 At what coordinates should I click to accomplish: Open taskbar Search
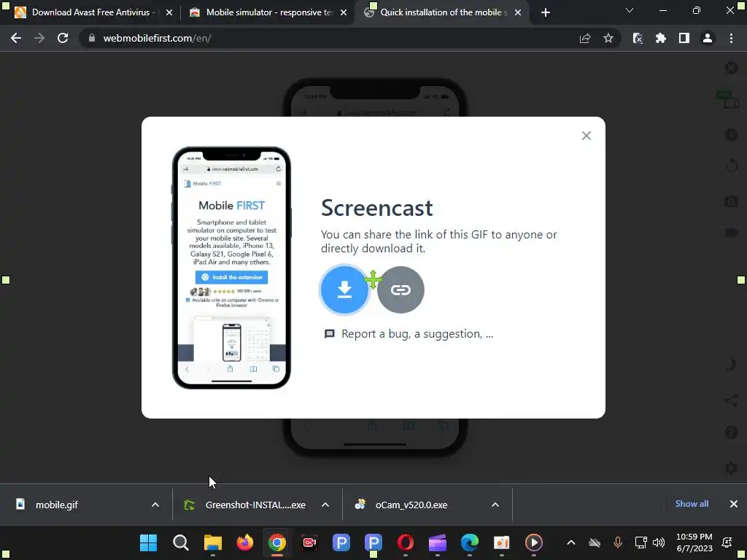[x=181, y=542]
